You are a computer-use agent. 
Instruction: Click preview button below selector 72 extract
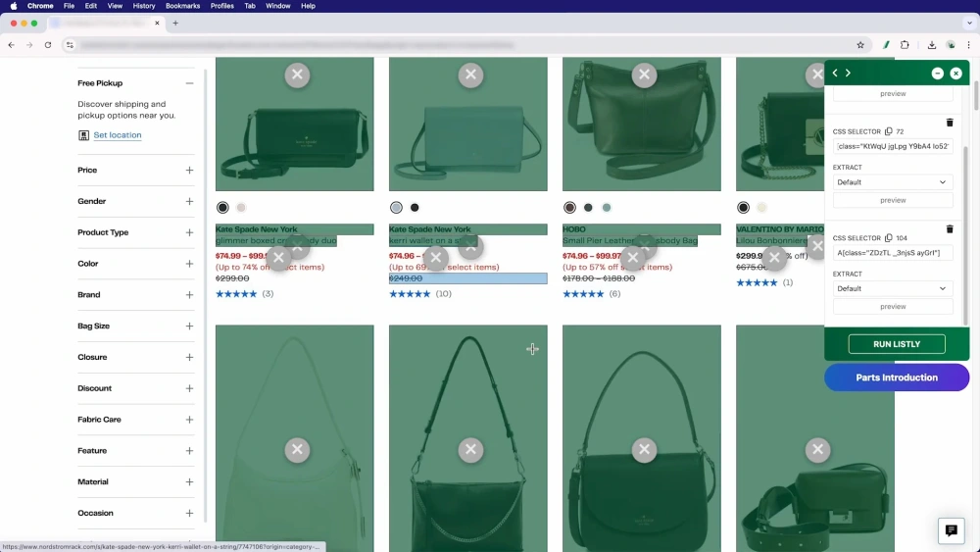coord(893,200)
